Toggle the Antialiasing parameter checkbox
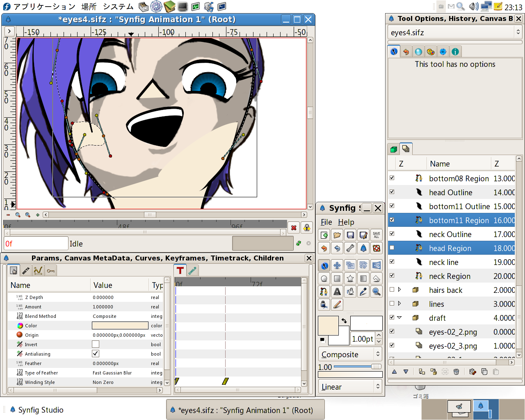 (96, 354)
